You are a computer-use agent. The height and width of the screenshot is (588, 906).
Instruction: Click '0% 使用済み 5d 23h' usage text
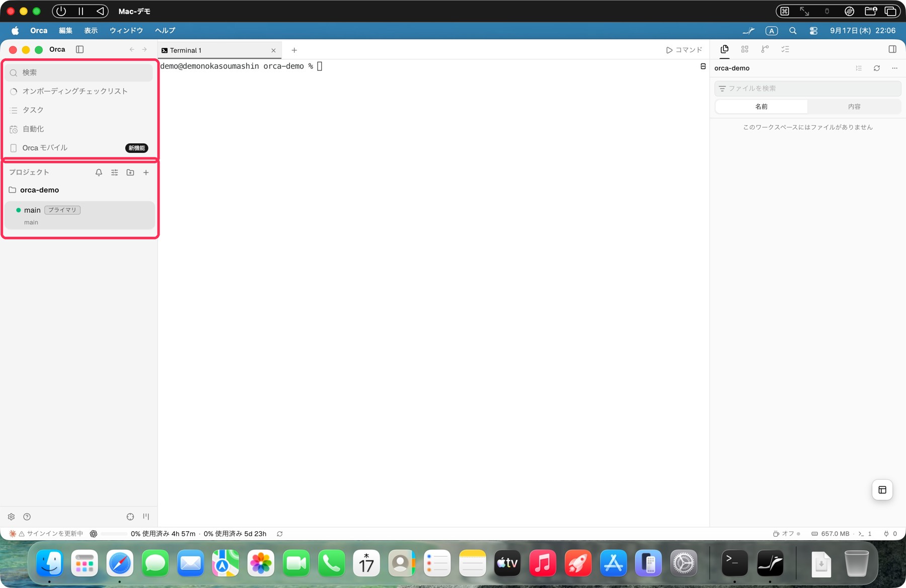coord(235,534)
